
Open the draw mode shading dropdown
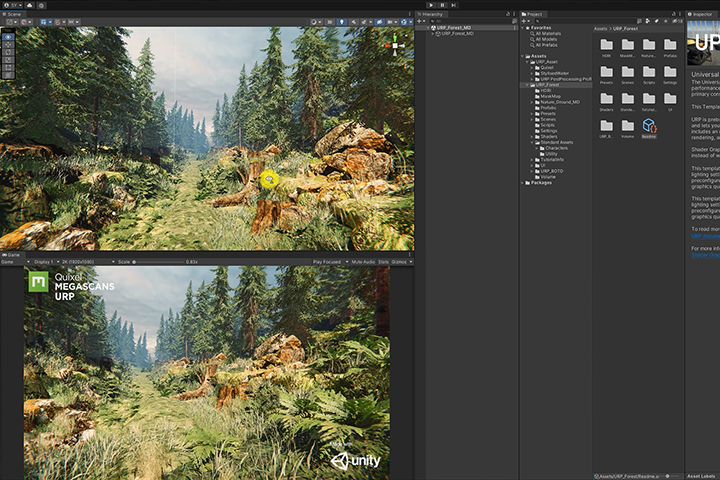coord(315,22)
